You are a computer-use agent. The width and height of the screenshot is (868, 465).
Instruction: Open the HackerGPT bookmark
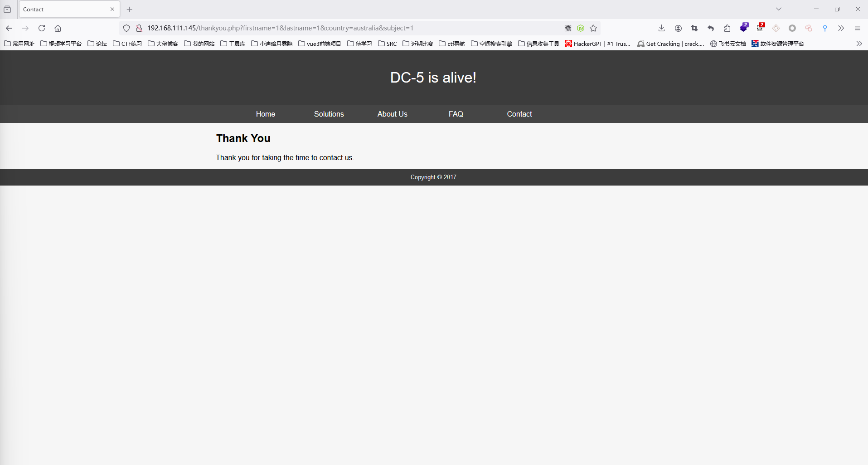pyautogui.click(x=597, y=44)
